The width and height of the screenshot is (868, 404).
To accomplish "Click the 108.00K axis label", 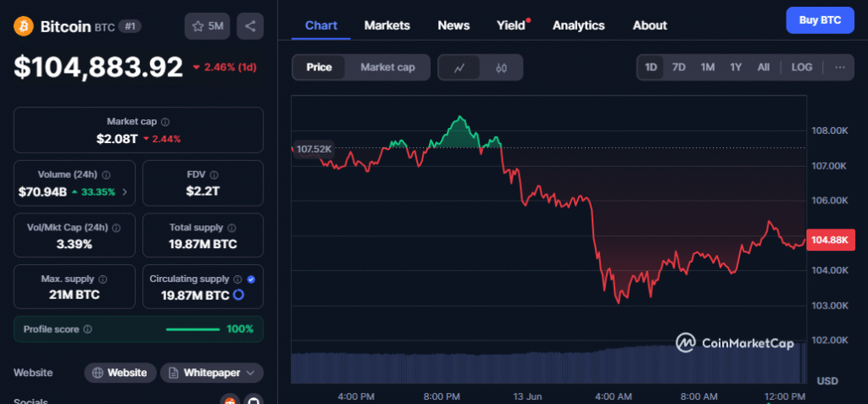I will pos(830,131).
